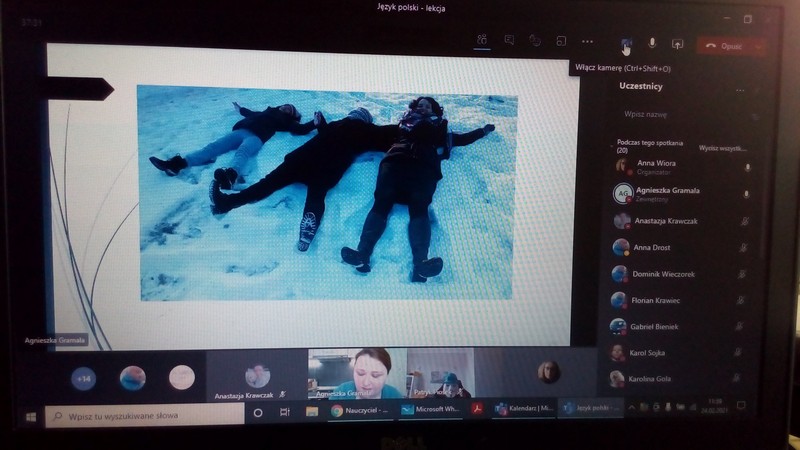
Task: Open the participants panel icon
Action: click(482, 41)
